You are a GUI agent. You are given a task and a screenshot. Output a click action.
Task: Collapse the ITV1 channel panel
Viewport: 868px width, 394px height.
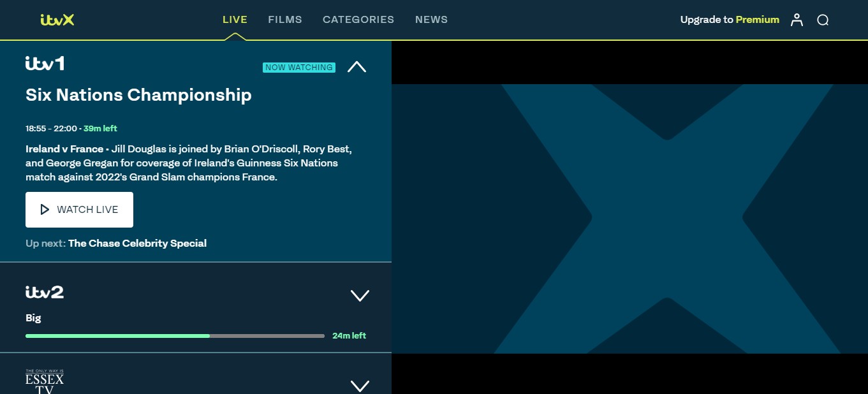(x=357, y=66)
